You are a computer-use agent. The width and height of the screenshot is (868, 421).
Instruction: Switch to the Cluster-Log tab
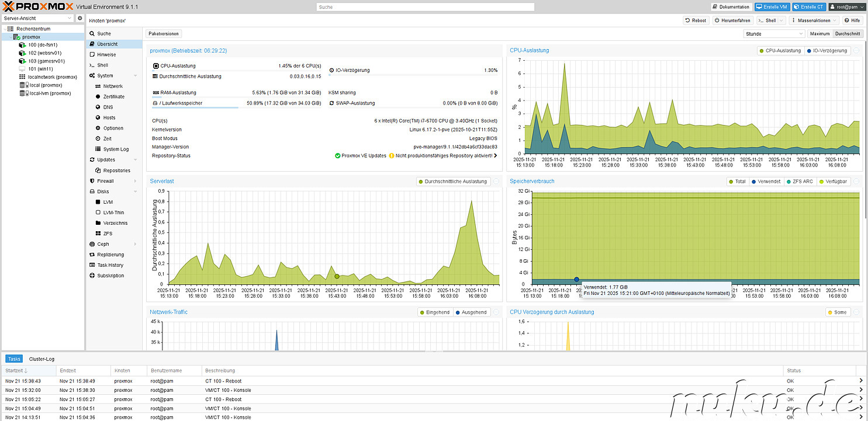tap(42, 359)
